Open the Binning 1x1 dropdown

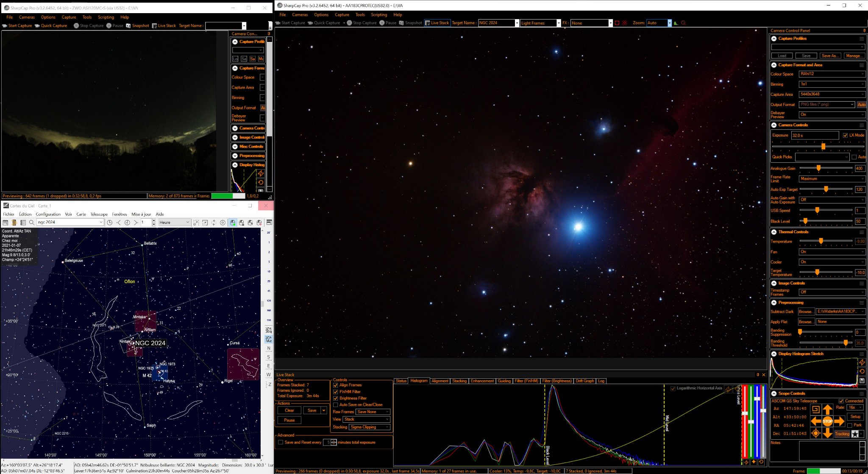pyautogui.click(x=832, y=84)
